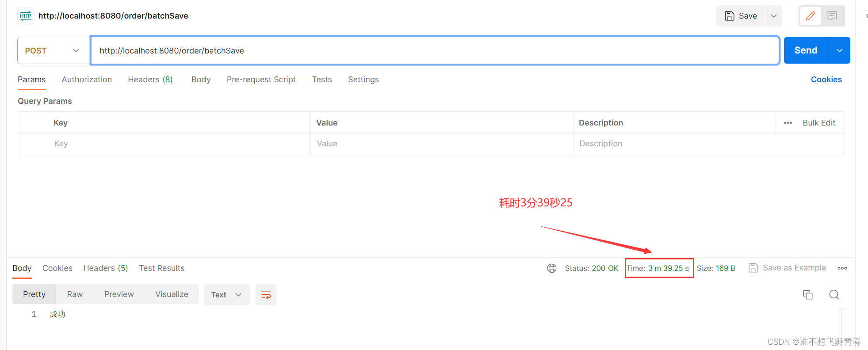Screen dimensions: 868x350
Task: Click the response time 3 m 39.25 s
Action: tap(659, 268)
